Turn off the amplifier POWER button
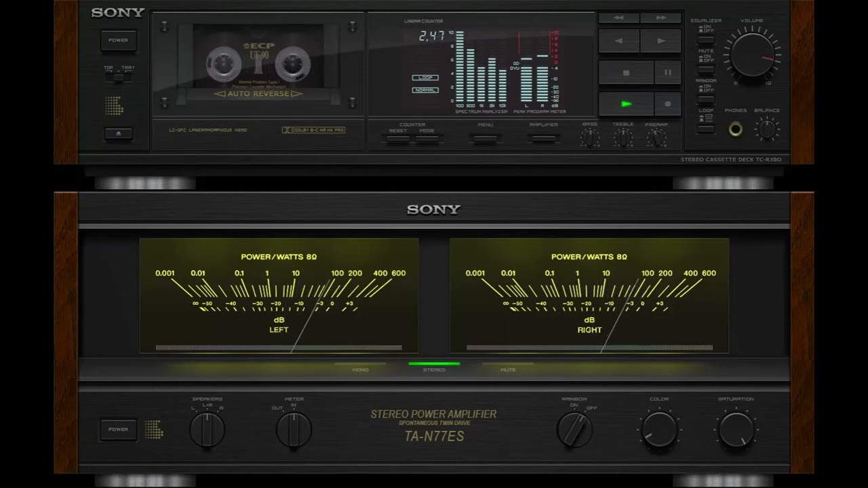The image size is (868, 488). tap(118, 429)
